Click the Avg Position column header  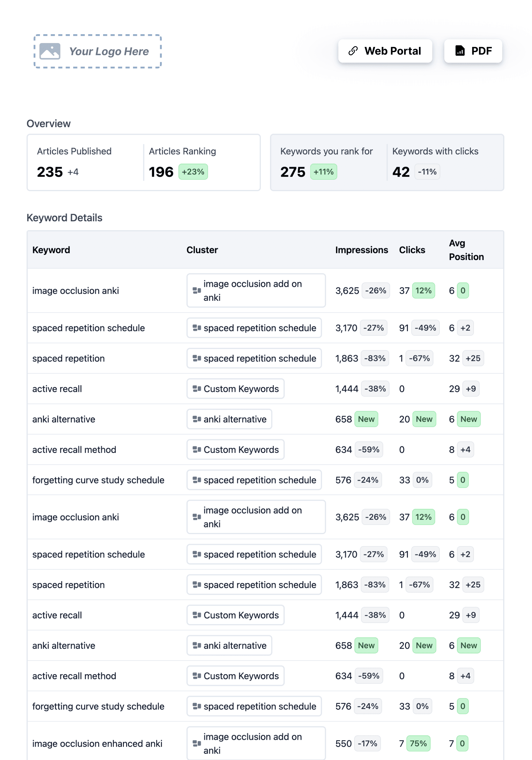(466, 250)
